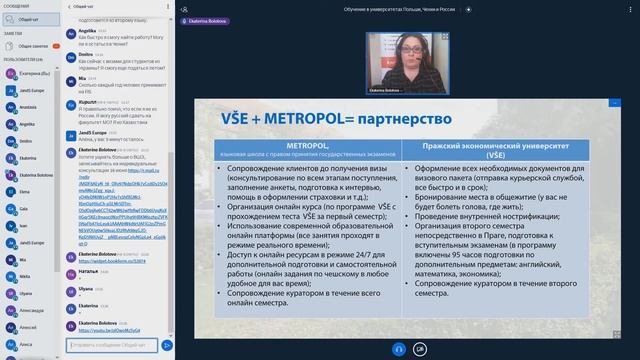
Task: Minimize the presentation with the blue button
Action: click(615, 103)
